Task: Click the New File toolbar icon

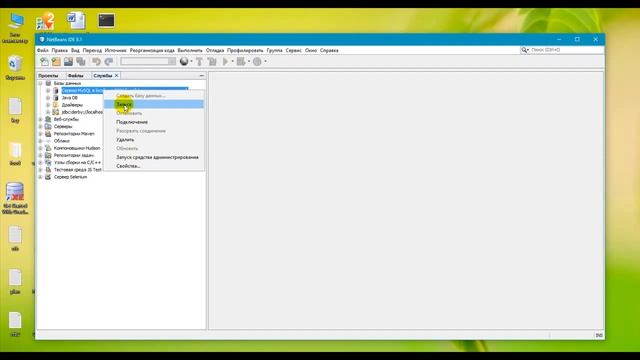Action: [44, 62]
